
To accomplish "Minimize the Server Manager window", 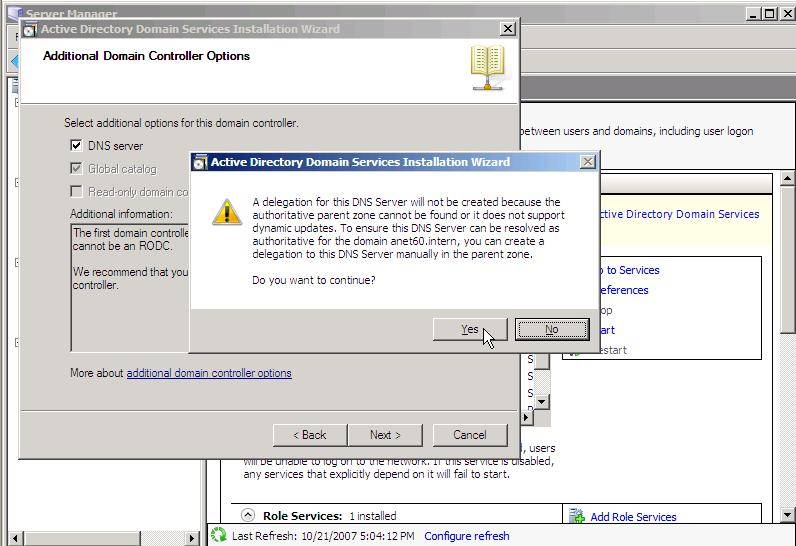I will 753,13.
